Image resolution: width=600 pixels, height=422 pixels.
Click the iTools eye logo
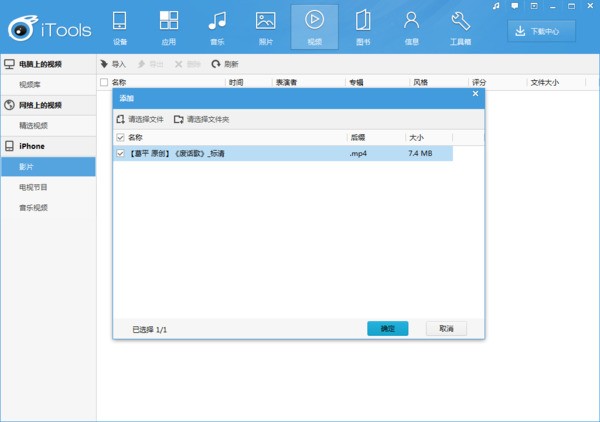click(x=23, y=28)
